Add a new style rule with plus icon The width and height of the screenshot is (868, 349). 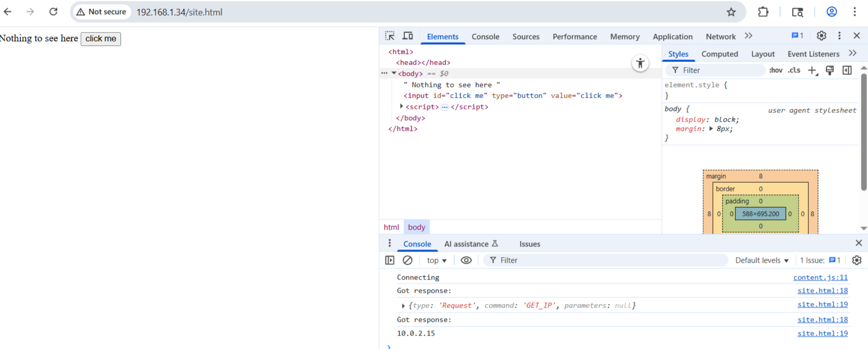tap(812, 71)
